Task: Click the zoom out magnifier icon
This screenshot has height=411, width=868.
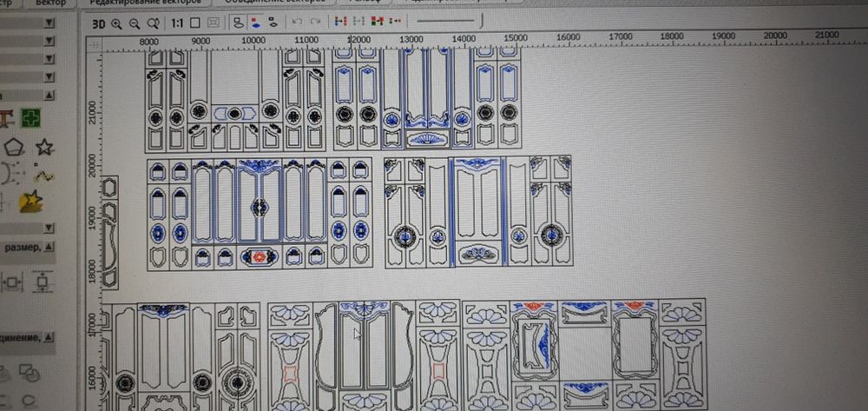Action: (134, 23)
